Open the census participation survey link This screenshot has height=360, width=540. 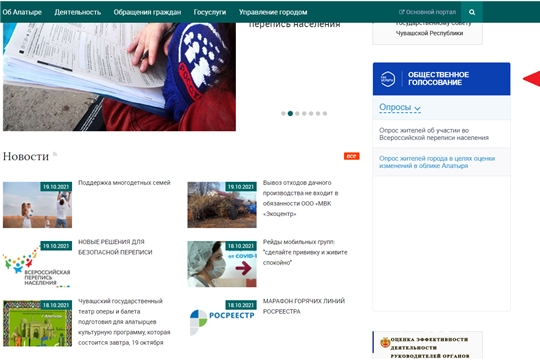pos(434,134)
